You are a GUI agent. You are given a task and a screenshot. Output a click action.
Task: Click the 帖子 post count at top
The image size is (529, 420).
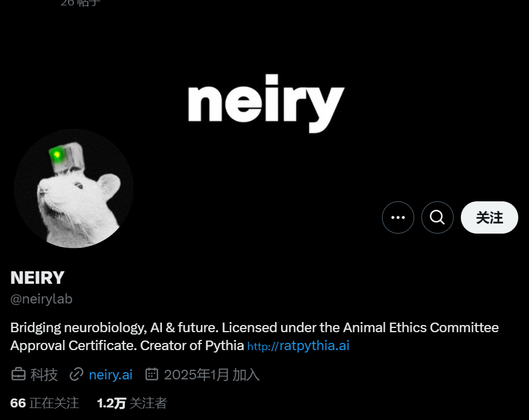(x=81, y=3)
